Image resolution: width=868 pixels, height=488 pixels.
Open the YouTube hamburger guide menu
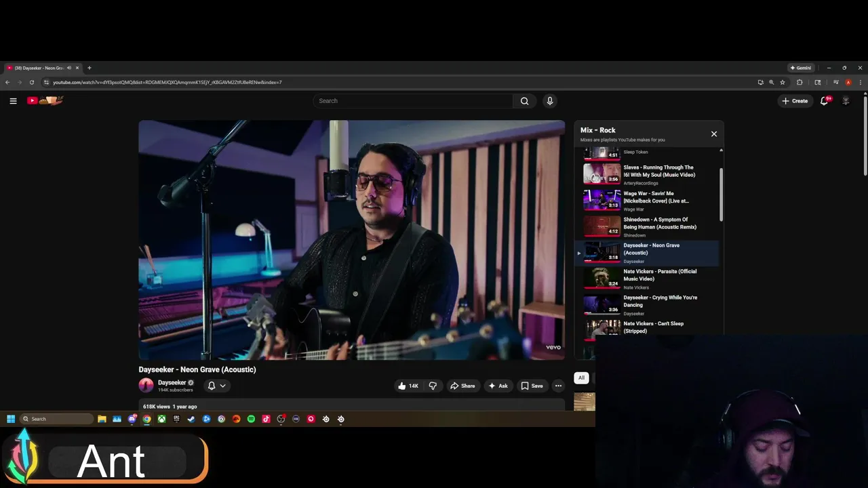click(x=13, y=101)
